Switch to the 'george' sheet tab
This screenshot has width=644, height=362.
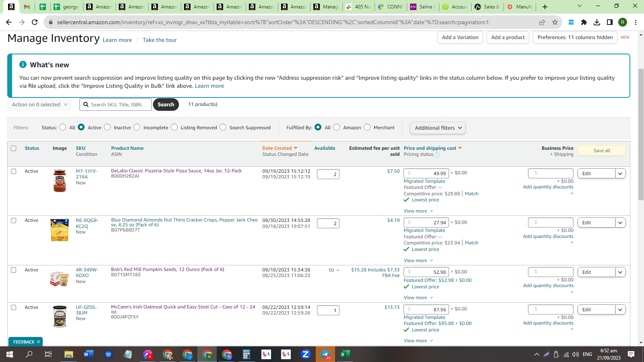coord(67,6)
